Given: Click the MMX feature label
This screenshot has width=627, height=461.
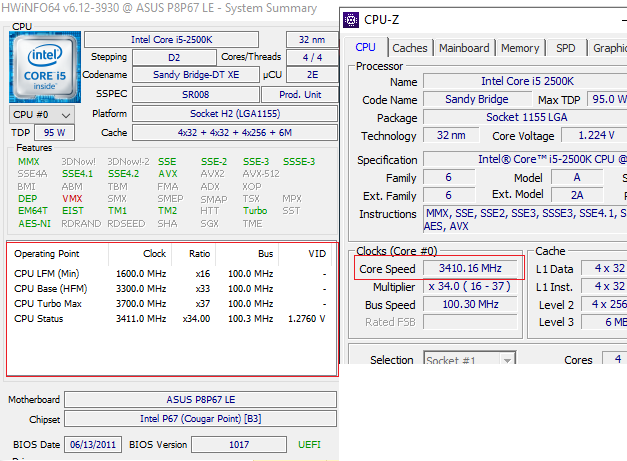Looking at the screenshot, I should (x=29, y=162).
